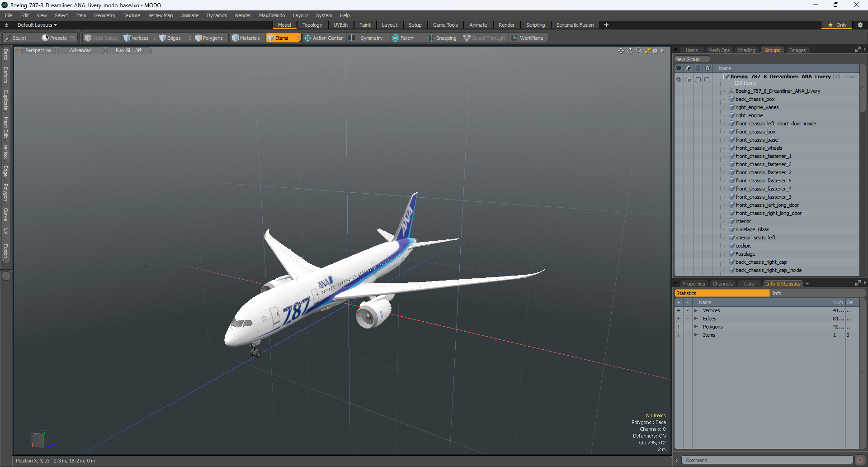Image resolution: width=868 pixels, height=467 pixels.
Task: Open the Action Center options
Action: pyautogui.click(x=324, y=38)
